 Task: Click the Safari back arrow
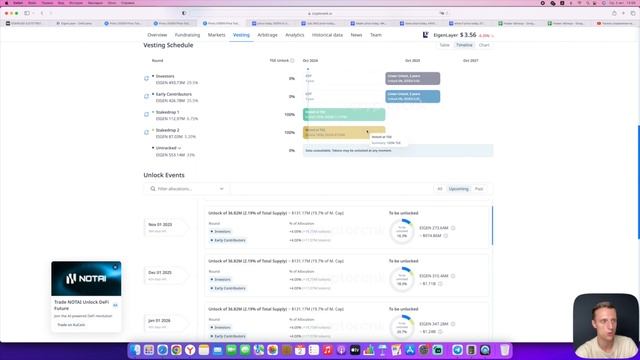point(42,13)
